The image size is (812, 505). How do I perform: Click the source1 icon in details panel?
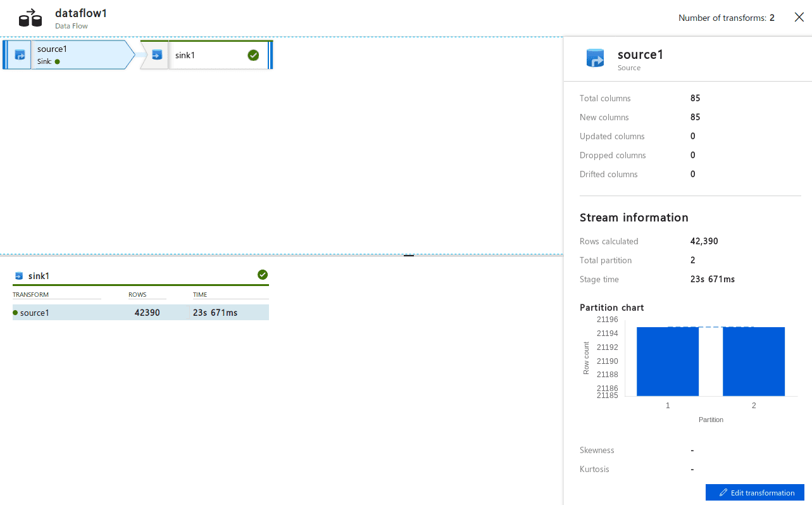596,58
